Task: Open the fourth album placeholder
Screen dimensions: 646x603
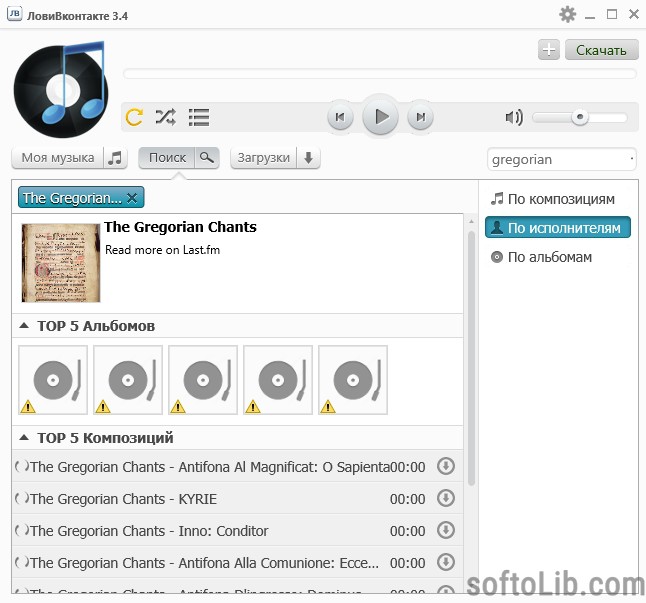Action: 278,380
